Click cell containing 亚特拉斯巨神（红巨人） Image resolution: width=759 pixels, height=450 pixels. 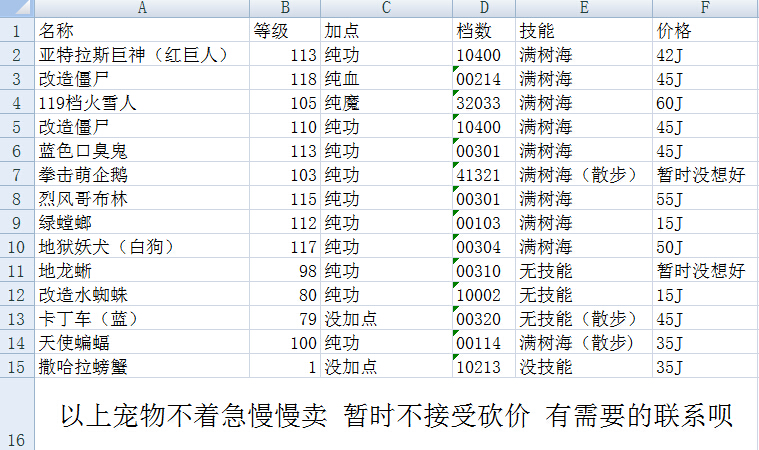[x=142, y=54]
